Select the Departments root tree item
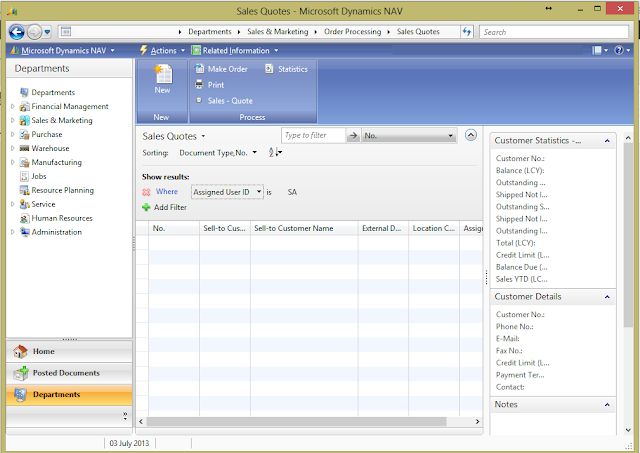Viewport: 640px width, 453px height. click(53, 92)
